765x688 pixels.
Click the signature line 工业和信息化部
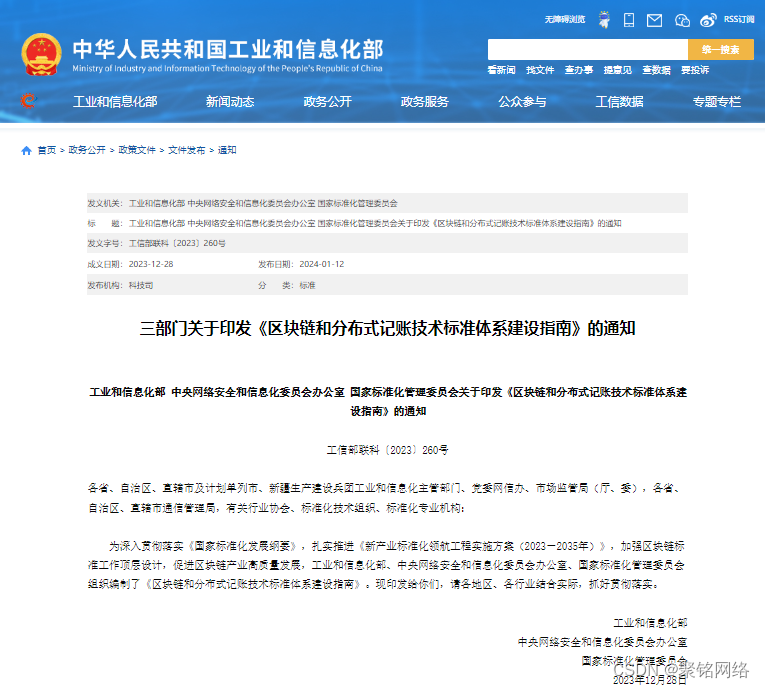point(650,623)
